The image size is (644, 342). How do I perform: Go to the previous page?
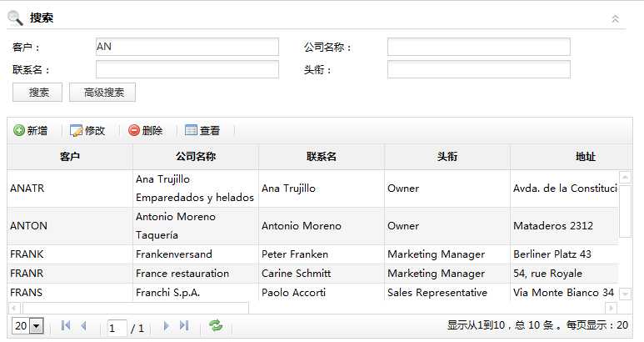[x=84, y=326]
